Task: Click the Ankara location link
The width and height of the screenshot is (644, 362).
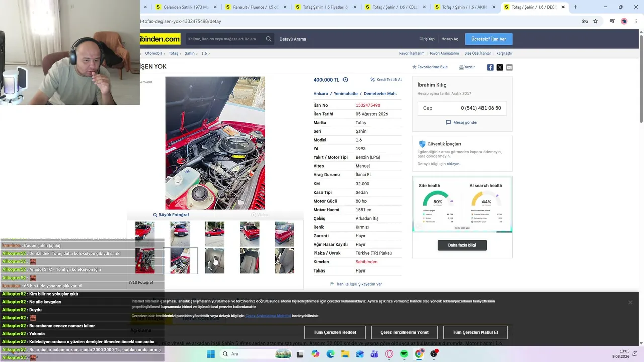Action: (320, 94)
